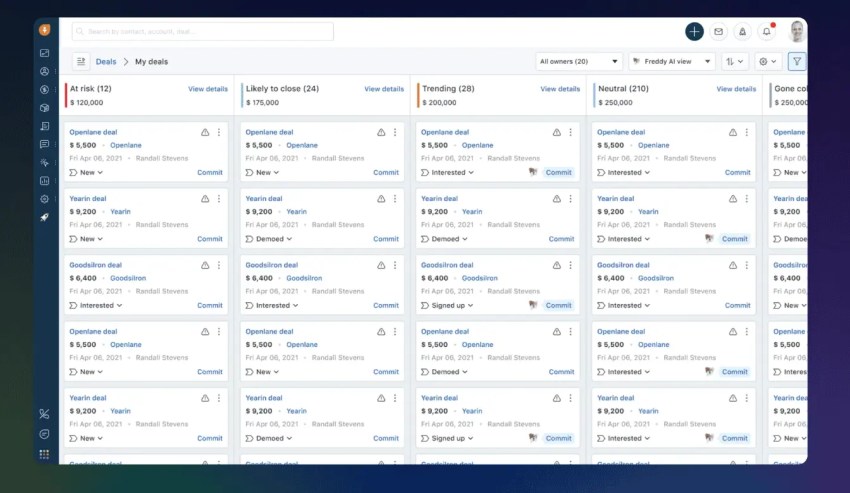Screen dimensions: 850x493
Task: Click the warning triangle on the Trending Yearin Demoed card
Action: pos(557,199)
